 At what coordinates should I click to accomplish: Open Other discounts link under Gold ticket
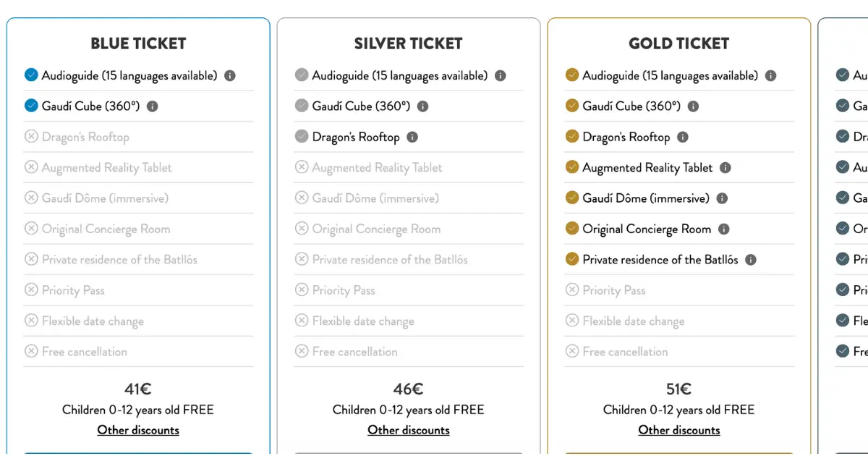pyautogui.click(x=679, y=430)
